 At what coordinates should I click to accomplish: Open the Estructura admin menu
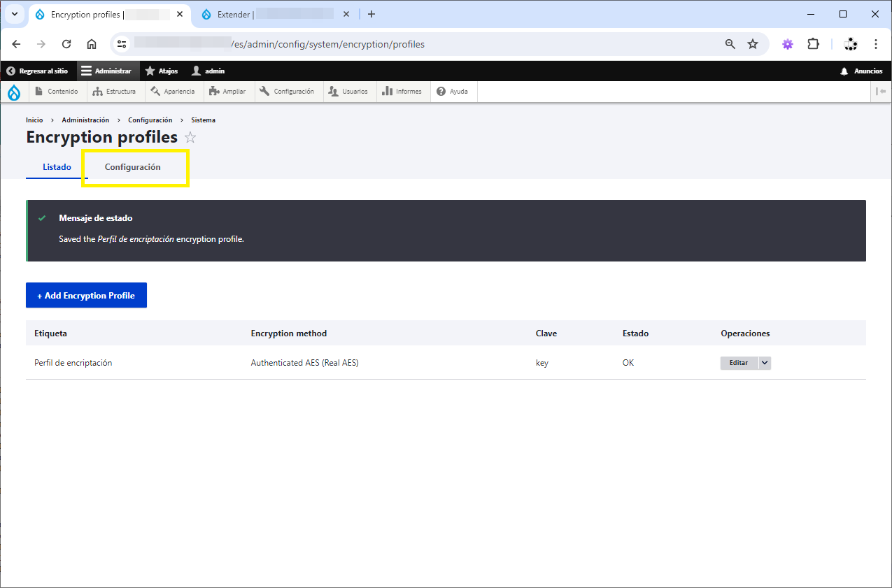tap(115, 92)
